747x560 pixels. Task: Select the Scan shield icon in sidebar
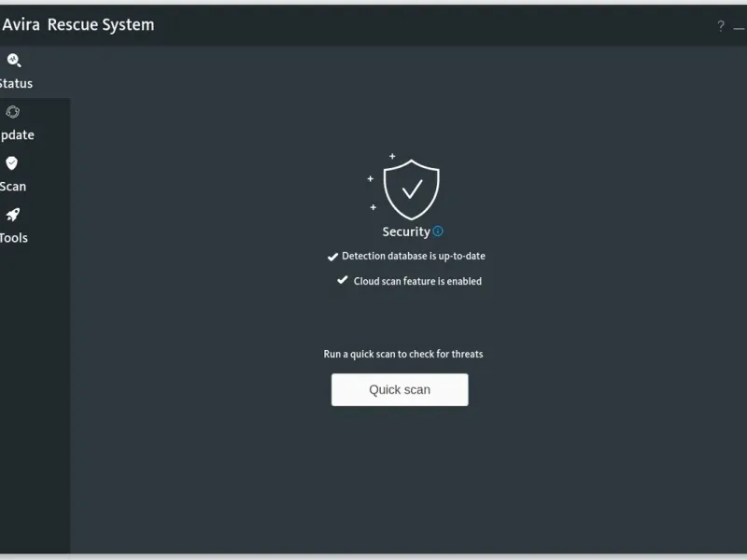pyautogui.click(x=12, y=163)
